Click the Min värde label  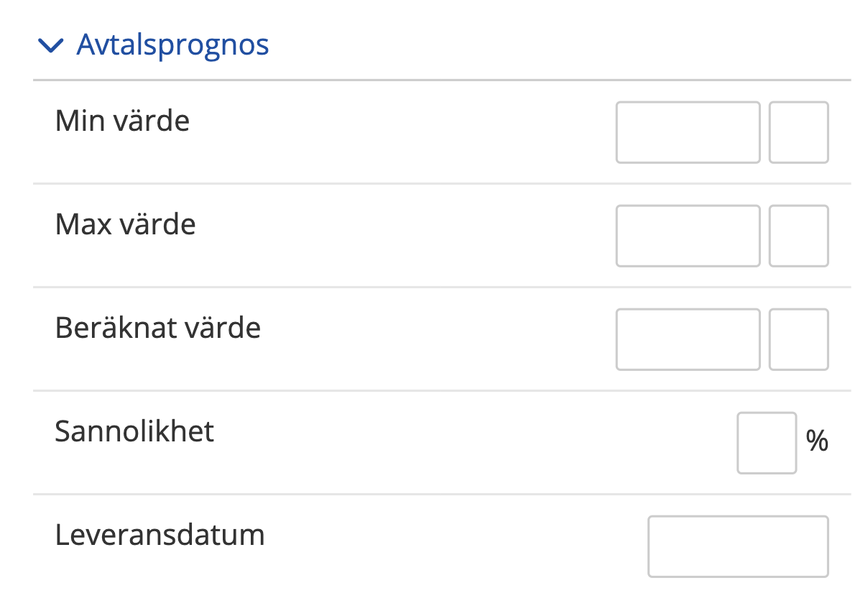122,121
